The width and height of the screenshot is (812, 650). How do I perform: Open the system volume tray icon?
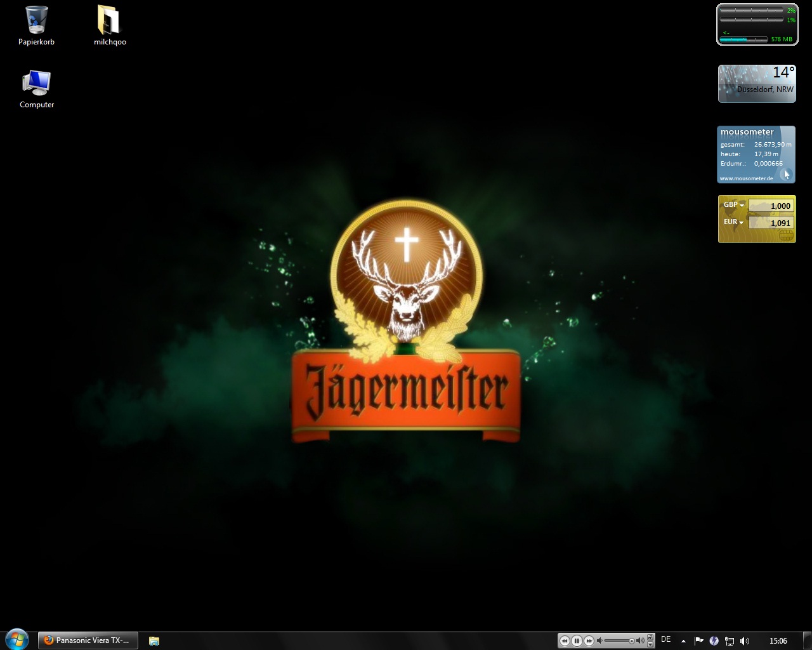tap(745, 640)
